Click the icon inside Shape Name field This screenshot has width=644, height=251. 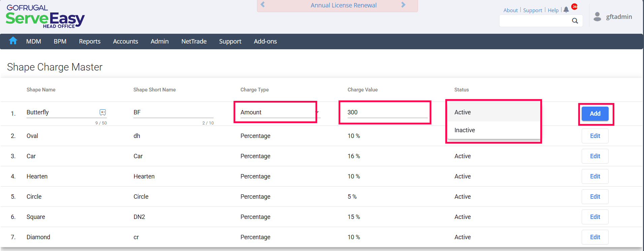[x=103, y=112]
